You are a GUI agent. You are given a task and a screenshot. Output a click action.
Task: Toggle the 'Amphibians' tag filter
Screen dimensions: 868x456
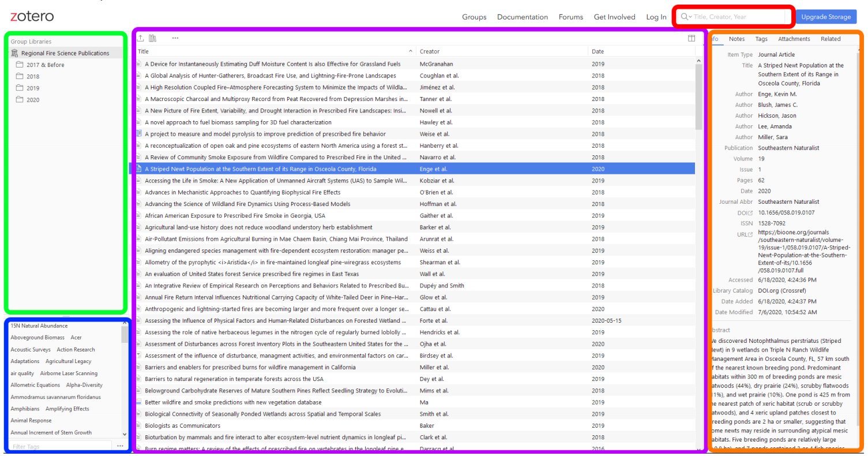25,409
